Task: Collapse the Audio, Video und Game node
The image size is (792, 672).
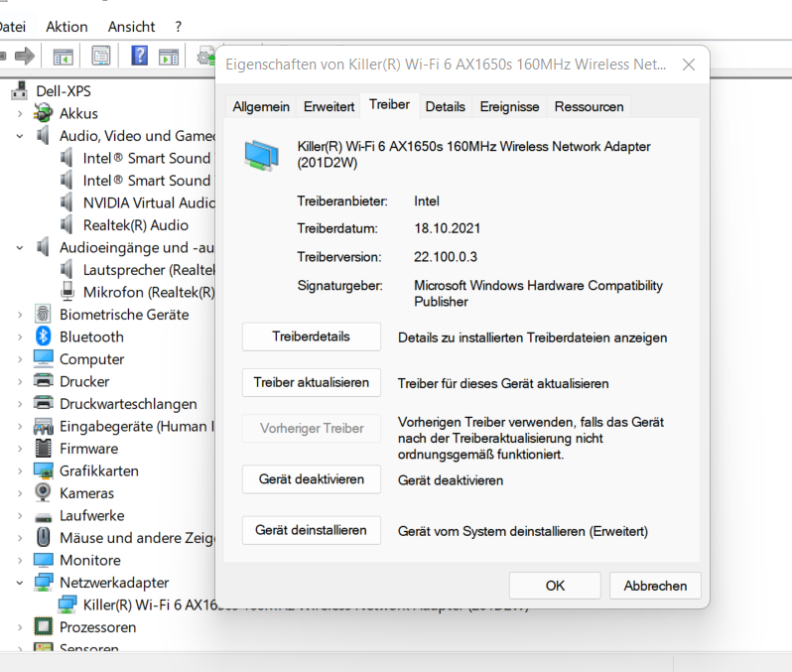Action: click(x=20, y=136)
